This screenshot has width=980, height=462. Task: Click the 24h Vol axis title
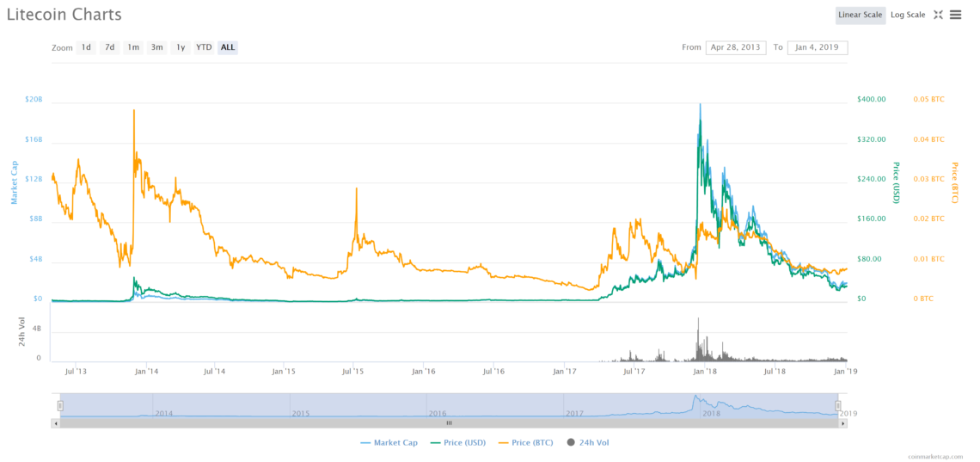coord(21,332)
